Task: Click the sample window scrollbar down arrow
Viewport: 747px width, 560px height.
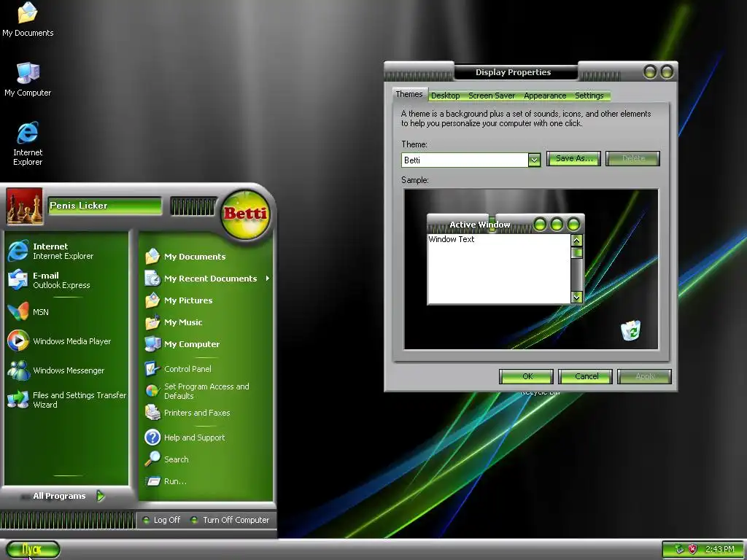Action: click(x=576, y=297)
